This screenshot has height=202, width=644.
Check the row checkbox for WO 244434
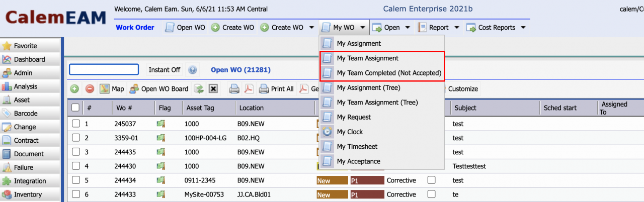75,180
